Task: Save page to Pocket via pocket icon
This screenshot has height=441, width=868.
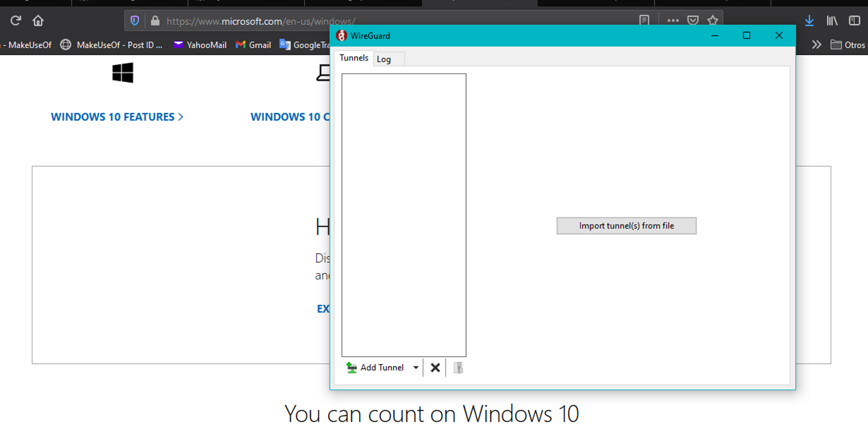Action: pyautogui.click(x=693, y=19)
